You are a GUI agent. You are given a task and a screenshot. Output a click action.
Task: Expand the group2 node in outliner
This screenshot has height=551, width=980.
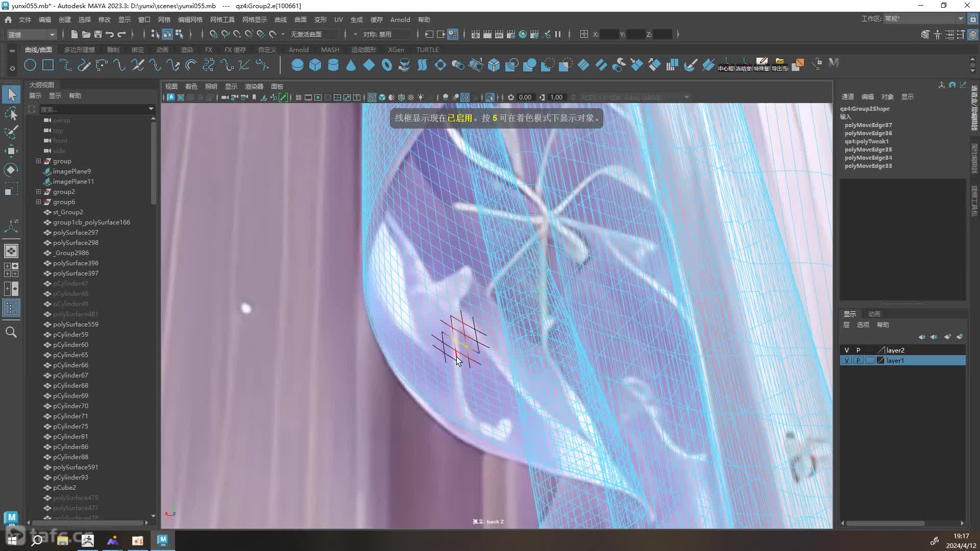[x=38, y=191]
